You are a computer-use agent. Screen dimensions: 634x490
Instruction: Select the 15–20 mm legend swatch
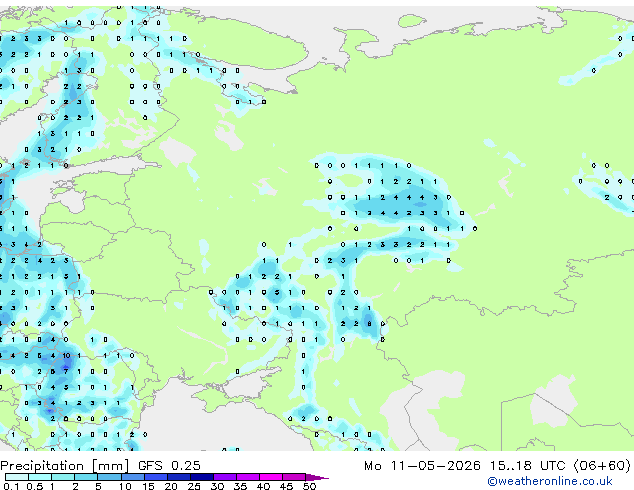[x=156, y=477]
